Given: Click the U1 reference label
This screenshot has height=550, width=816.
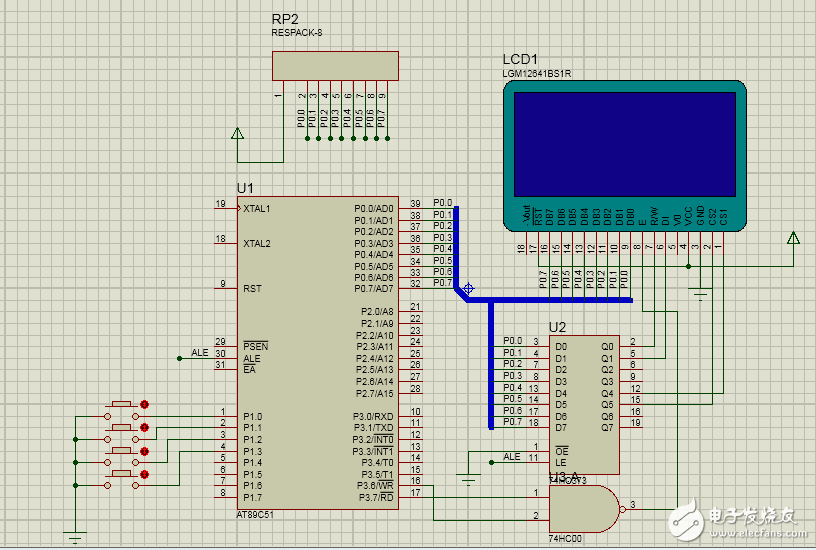Looking at the screenshot, I should [245, 188].
